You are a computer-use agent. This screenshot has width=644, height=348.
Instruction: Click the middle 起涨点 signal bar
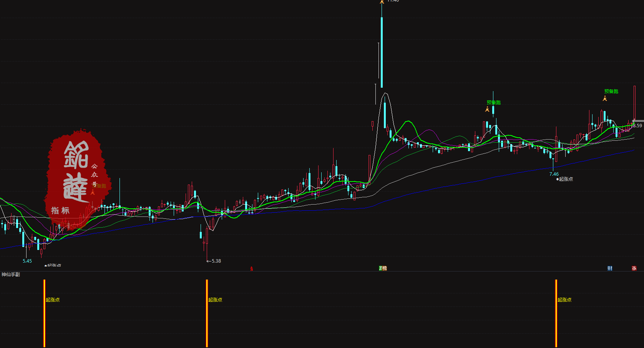[207, 313]
